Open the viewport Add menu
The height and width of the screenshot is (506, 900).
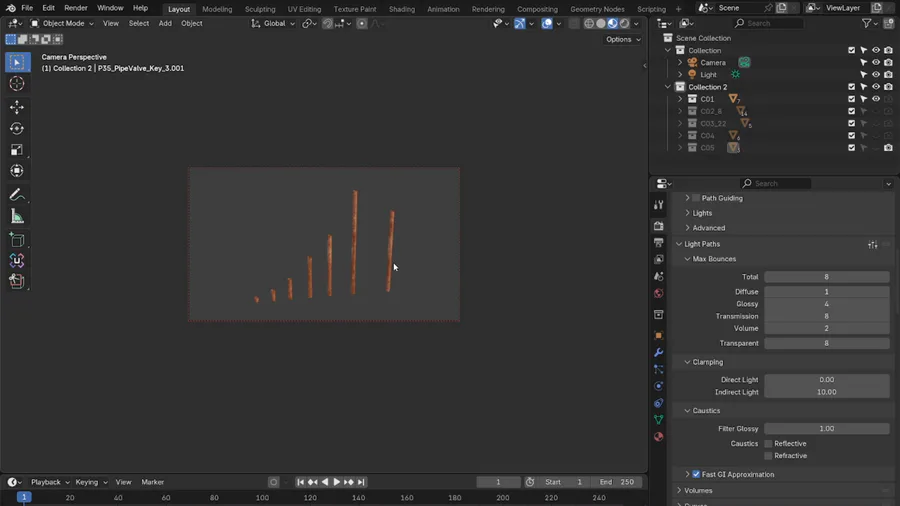tap(165, 24)
